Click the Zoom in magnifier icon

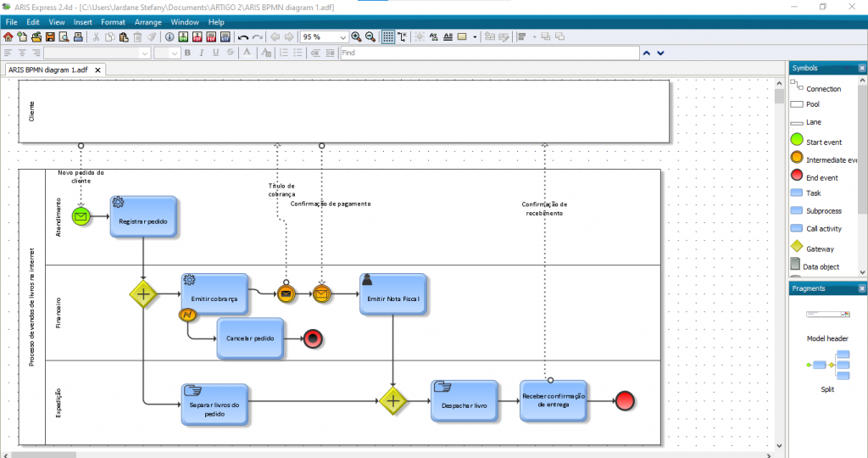[x=356, y=37]
